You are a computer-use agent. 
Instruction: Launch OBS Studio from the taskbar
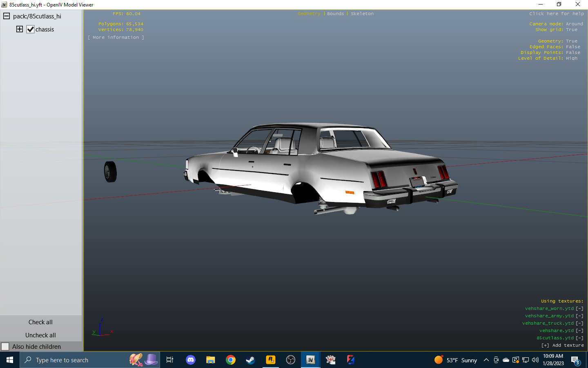(290, 360)
